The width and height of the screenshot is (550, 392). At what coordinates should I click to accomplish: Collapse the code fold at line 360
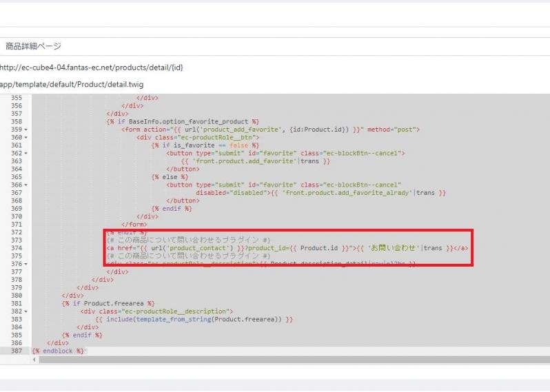(26, 137)
